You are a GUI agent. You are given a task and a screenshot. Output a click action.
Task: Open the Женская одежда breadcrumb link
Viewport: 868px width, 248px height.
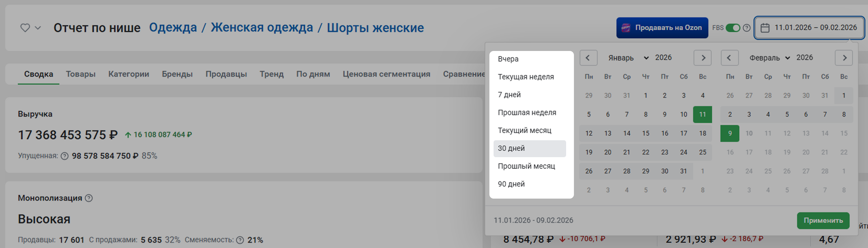point(262,28)
